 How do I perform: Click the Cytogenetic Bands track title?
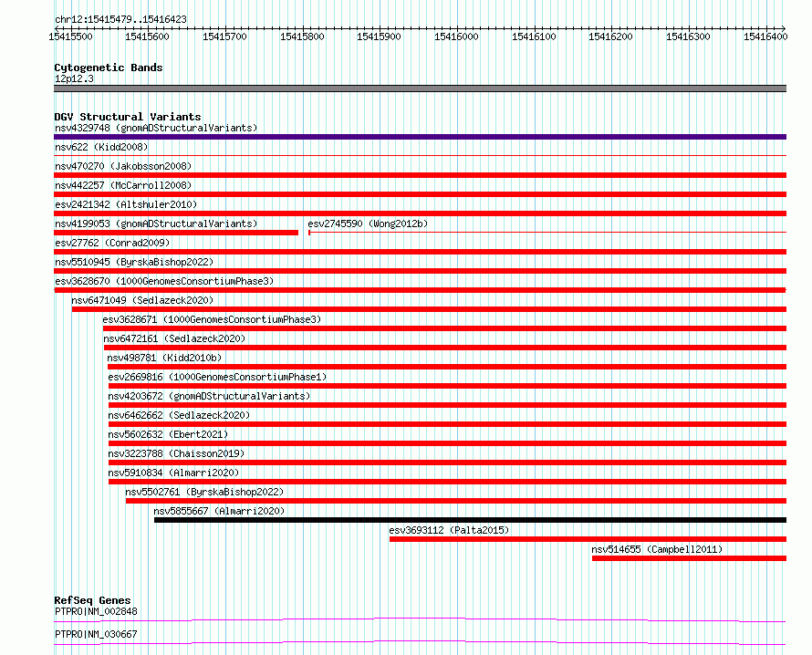click(x=109, y=68)
